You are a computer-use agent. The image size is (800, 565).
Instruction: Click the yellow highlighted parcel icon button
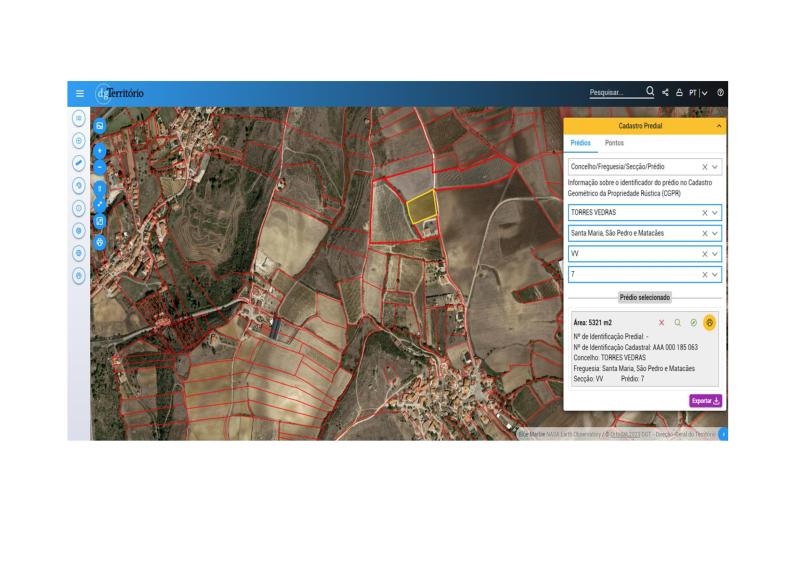click(709, 323)
